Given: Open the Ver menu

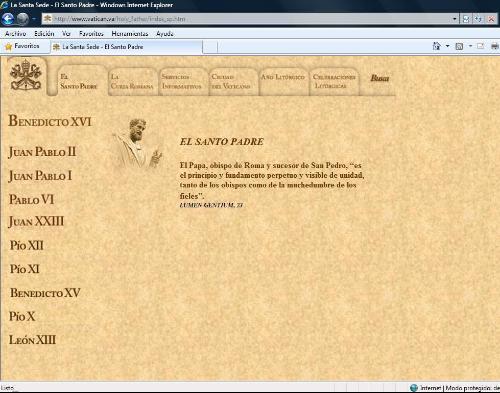Looking at the screenshot, I should pyautogui.click(x=66, y=34).
